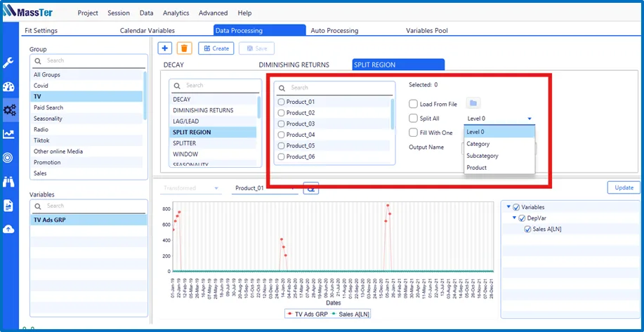This screenshot has height=332, width=644.
Task: Click the Create button
Action: (x=216, y=48)
